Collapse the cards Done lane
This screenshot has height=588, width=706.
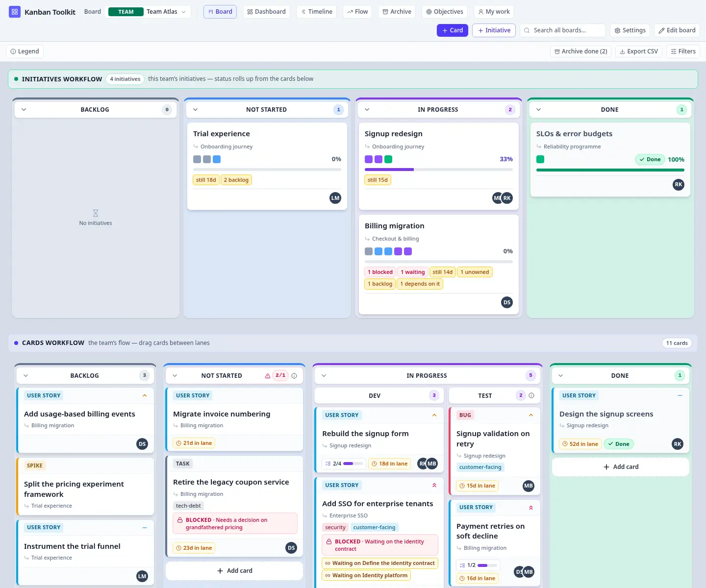pos(561,376)
